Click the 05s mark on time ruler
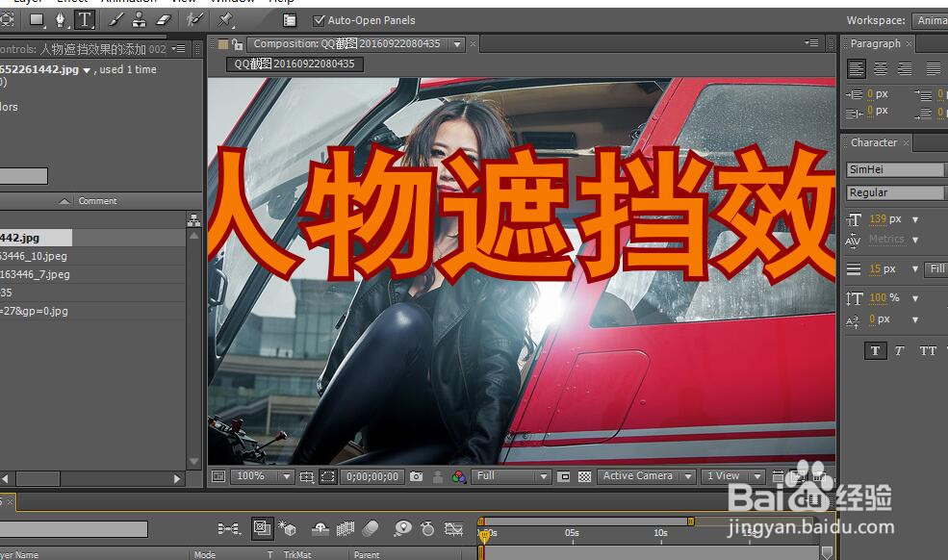The height and width of the screenshot is (560, 948). pyautogui.click(x=573, y=533)
